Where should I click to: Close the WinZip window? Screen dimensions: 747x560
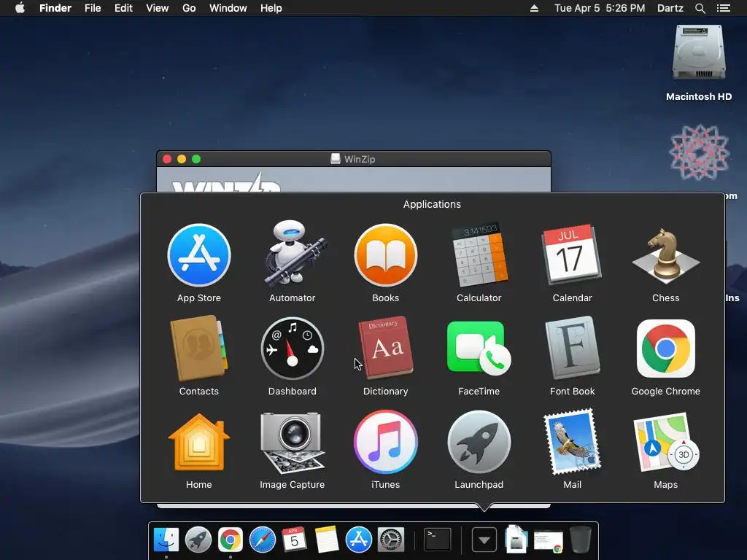tap(167, 159)
